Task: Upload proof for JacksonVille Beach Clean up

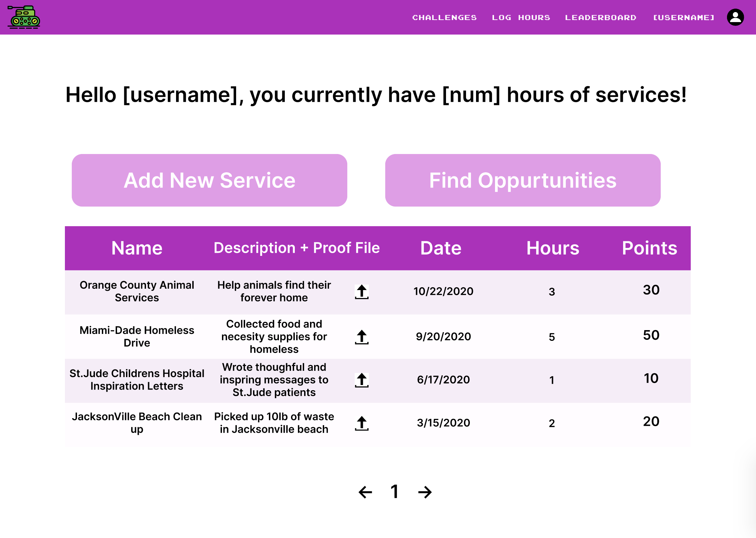Action: click(361, 423)
